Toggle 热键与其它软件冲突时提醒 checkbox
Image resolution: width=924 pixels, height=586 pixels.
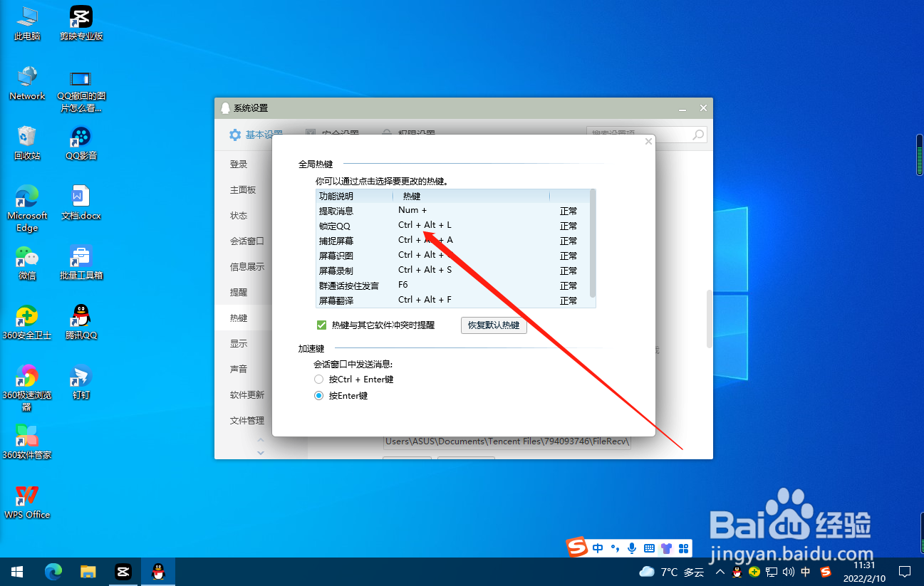pos(321,325)
